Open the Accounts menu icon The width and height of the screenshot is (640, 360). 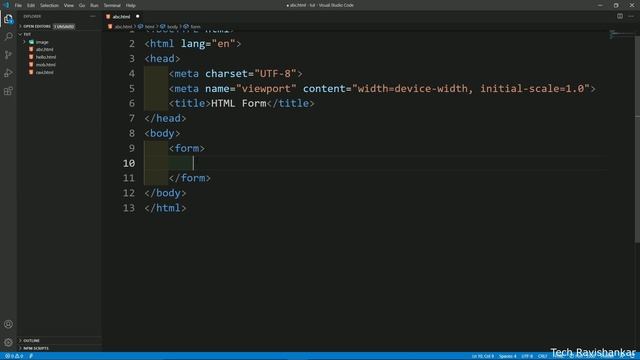tap(8, 324)
